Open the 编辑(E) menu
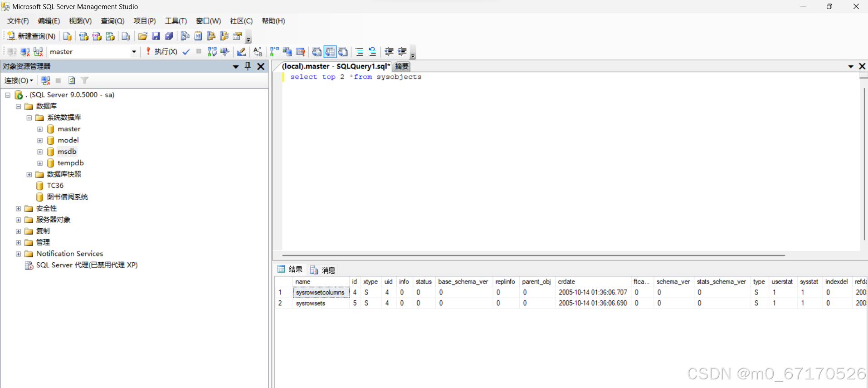The width and height of the screenshot is (868, 388). 49,21
